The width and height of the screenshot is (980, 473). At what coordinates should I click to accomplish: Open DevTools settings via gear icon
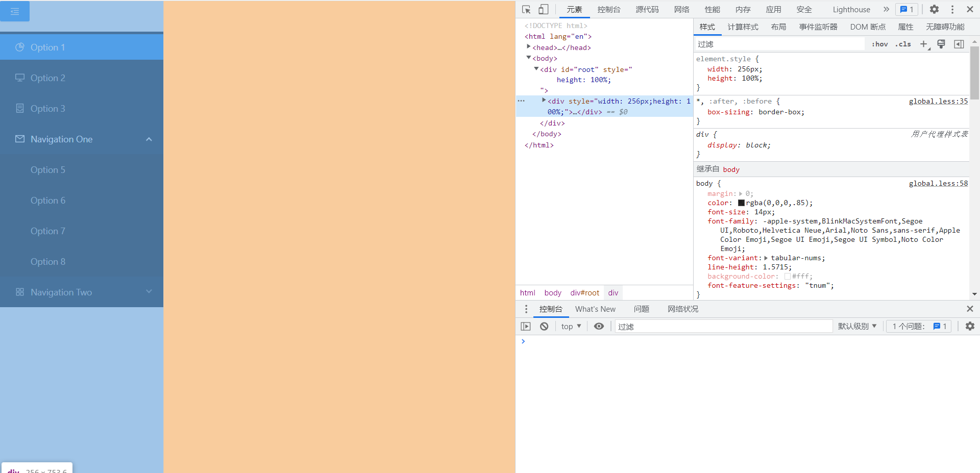[x=934, y=9]
